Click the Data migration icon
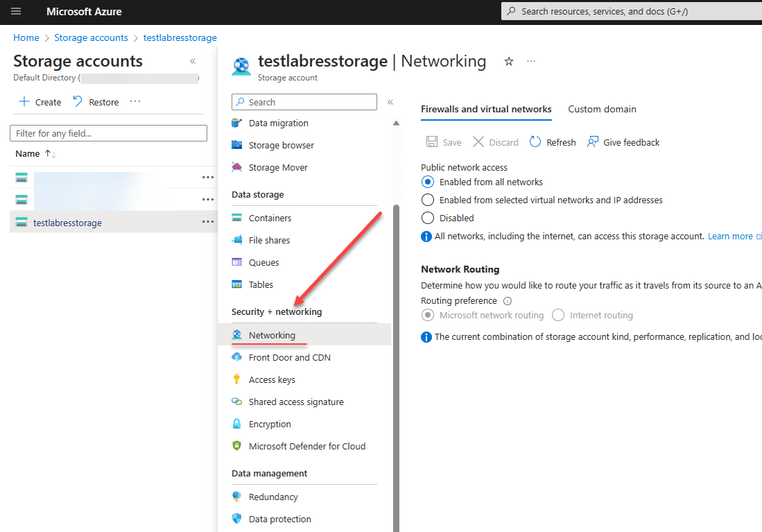 236,123
